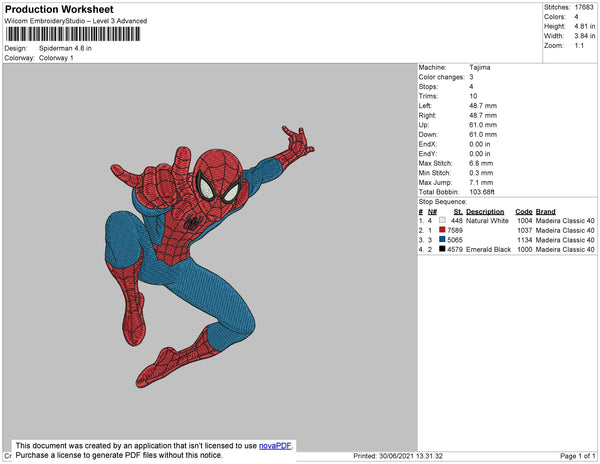600x464 pixels.
Task: Click the 'N#' column header
Action: point(432,212)
